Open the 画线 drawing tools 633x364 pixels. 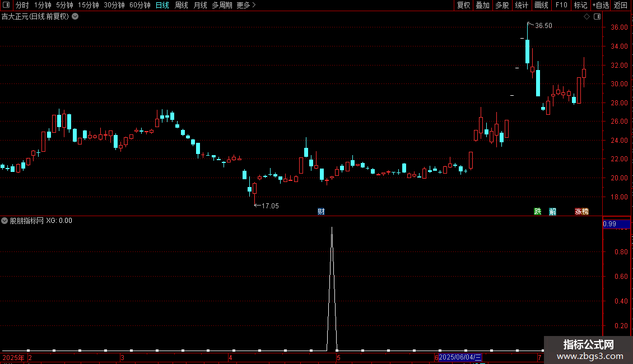(x=541, y=5)
